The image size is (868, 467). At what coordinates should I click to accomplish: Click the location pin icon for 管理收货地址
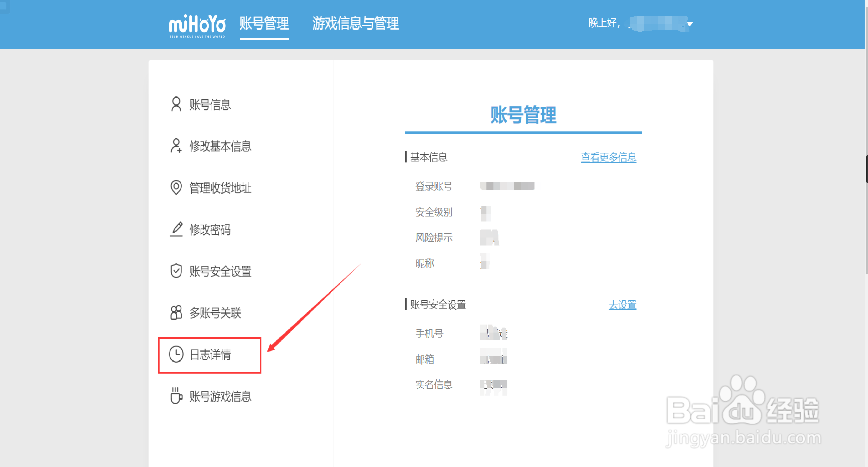(176, 187)
